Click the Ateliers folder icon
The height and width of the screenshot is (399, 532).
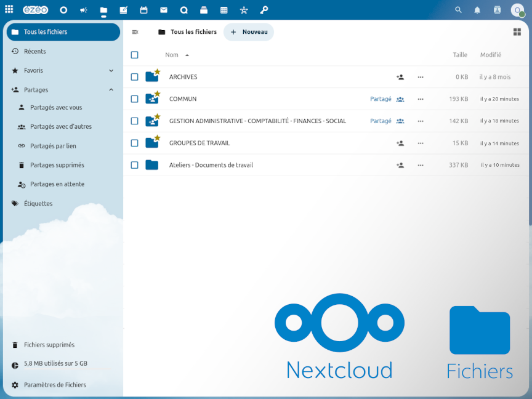click(x=152, y=165)
